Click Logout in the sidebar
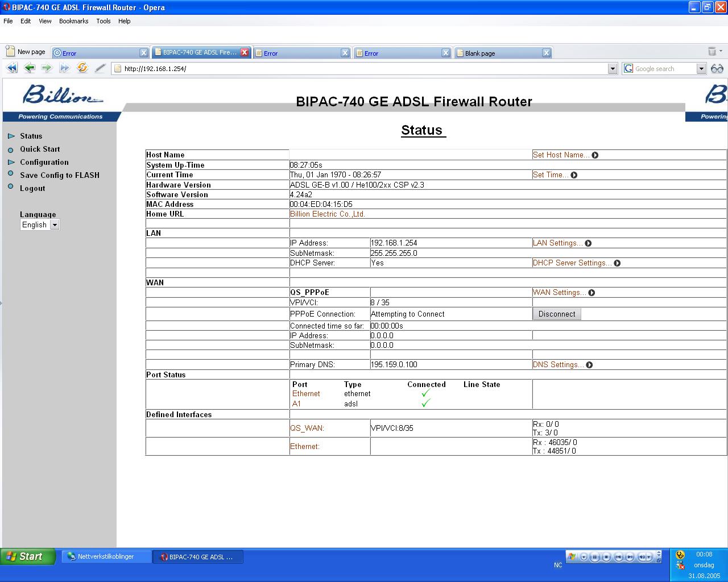 pos(32,189)
